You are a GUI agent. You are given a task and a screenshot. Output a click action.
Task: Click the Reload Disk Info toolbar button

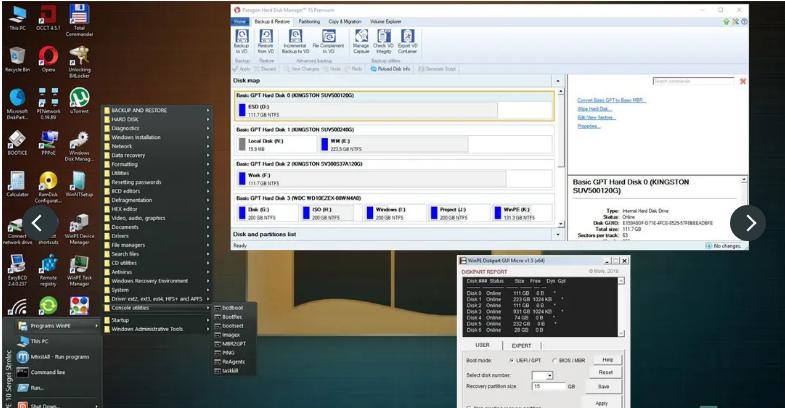[389, 69]
